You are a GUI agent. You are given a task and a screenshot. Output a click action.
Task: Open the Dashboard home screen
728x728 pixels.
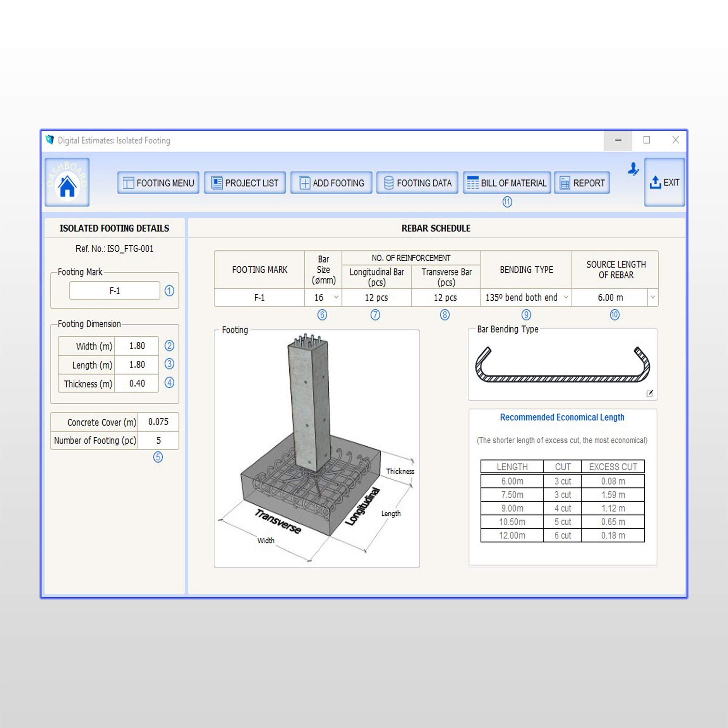click(x=67, y=183)
